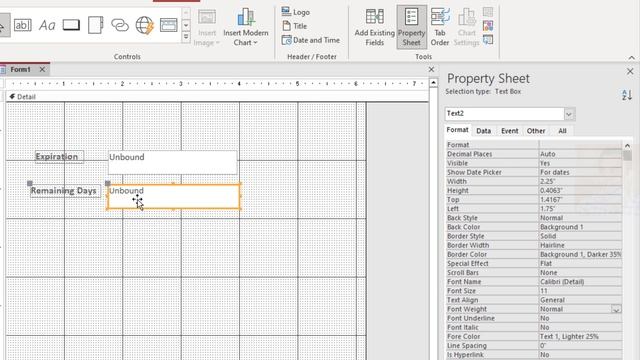Click the Scroll Bars value None
The width and height of the screenshot is (640, 360).
[580, 273]
